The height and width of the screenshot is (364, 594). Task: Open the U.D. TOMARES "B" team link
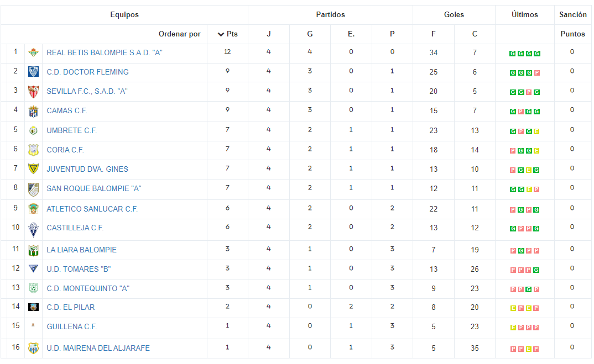coord(79,269)
